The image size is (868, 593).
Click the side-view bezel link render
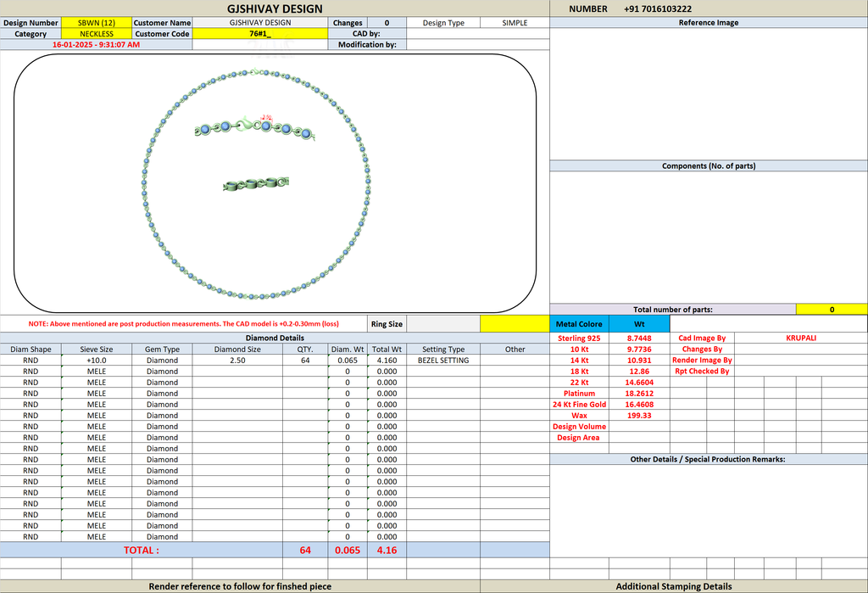coord(256,183)
